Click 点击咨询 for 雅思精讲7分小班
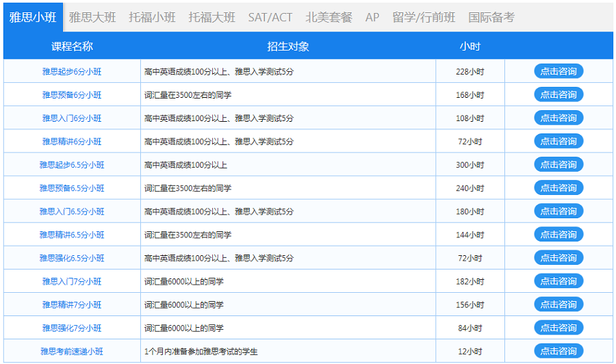The image size is (616, 364). coord(559,304)
